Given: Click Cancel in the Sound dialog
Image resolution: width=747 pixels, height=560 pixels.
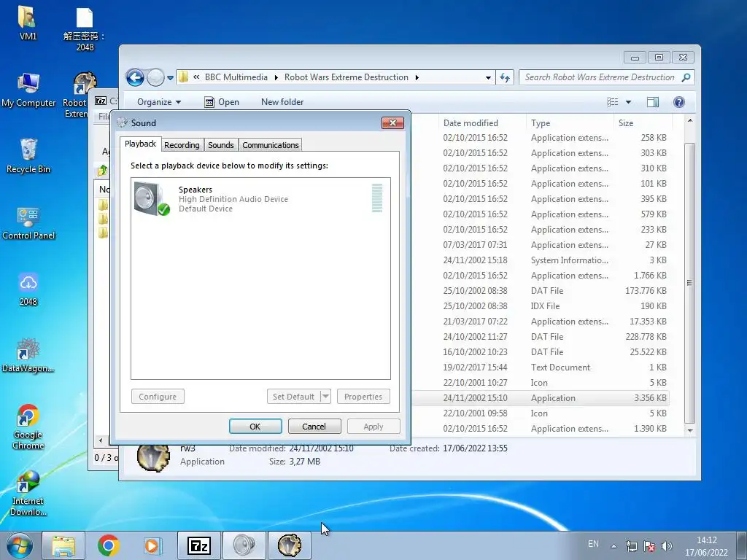Looking at the screenshot, I should (x=314, y=426).
